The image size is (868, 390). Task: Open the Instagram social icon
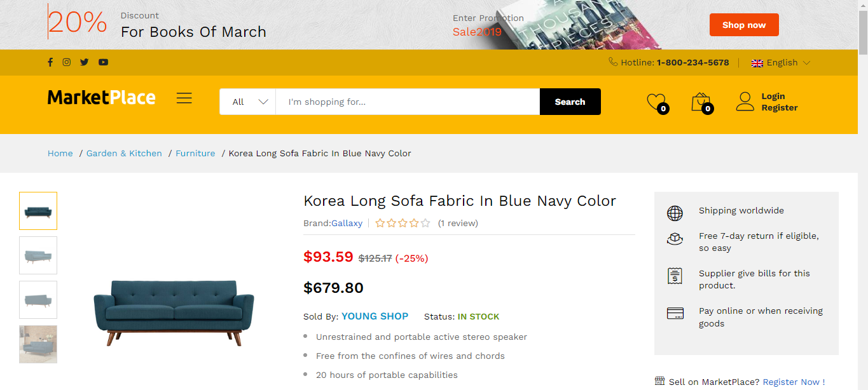coord(67,62)
